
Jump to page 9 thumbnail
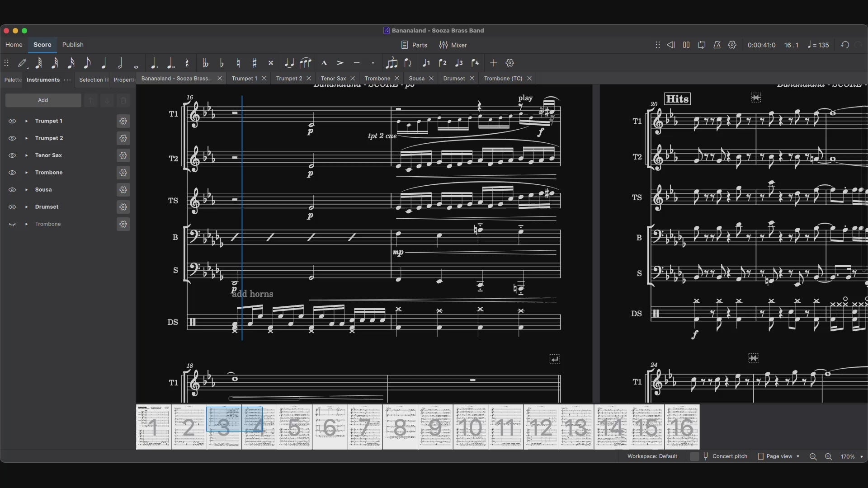click(x=435, y=427)
